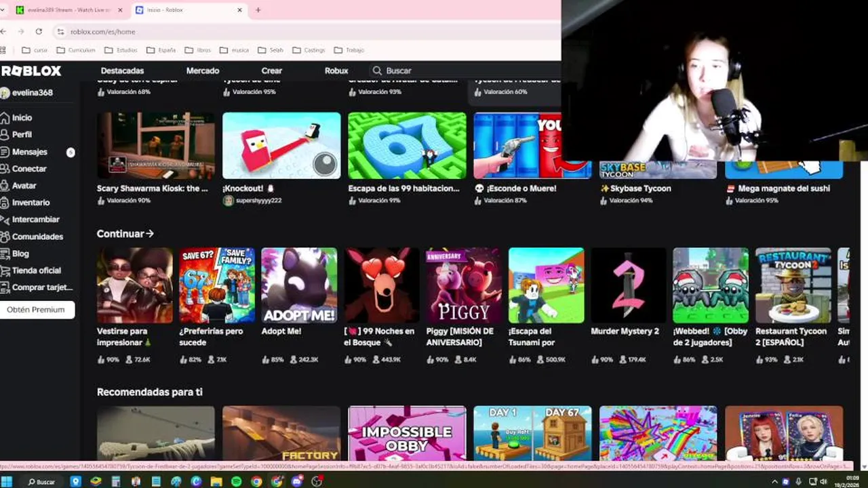This screenshot has width=868, height=488.
Task: Click the Skybase Tycoon game title
Action: (x=635, y=188)
